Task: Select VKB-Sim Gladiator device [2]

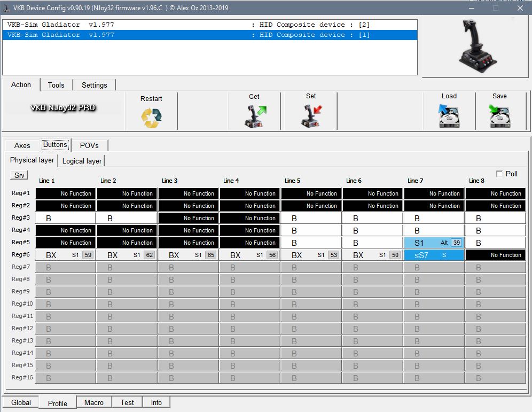Action: 210,25
